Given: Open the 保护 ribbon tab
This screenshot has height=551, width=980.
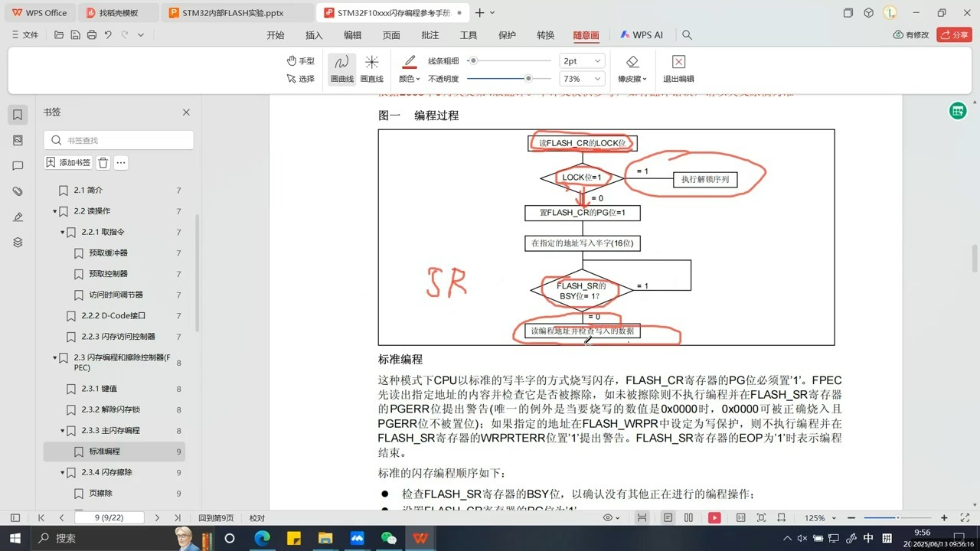Looking at the screenshot, I should click(507, 35).
